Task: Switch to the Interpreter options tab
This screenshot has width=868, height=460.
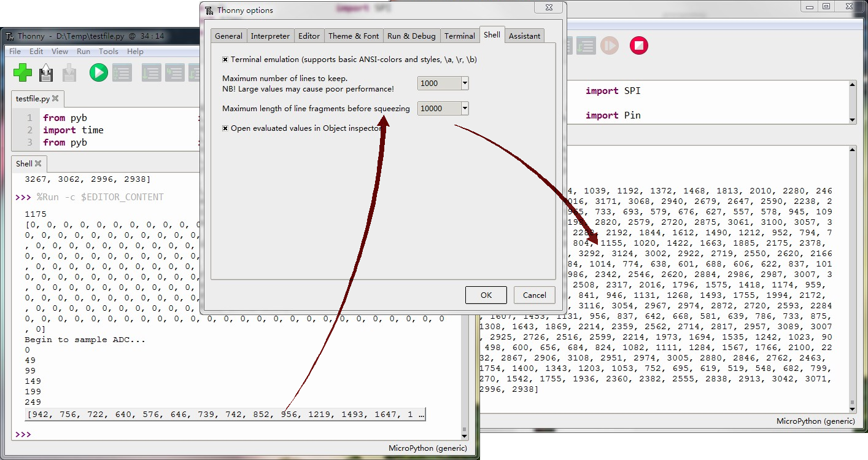Action: [x=270, y=36]
